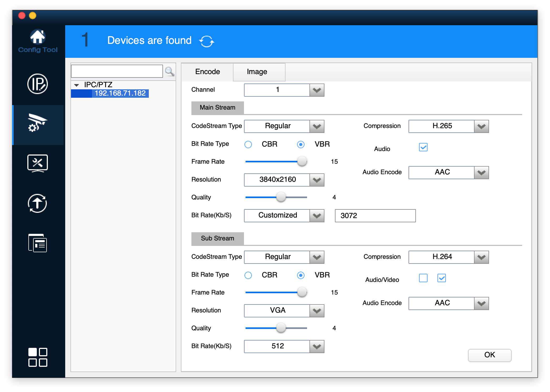Click the 3072 bit rate input field
The height and width of the screenshot is (392, 550).
click(375, 216)
